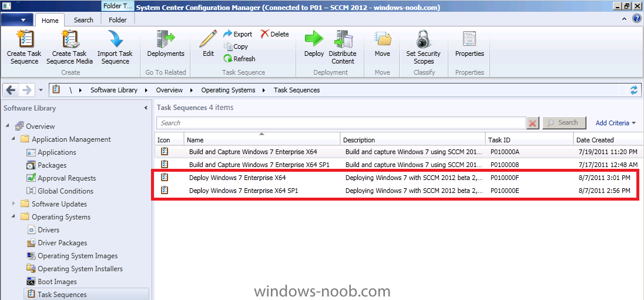This screenshot has width=644, height=300.
Task: Open the ribbon help icon
Action: 636,19
